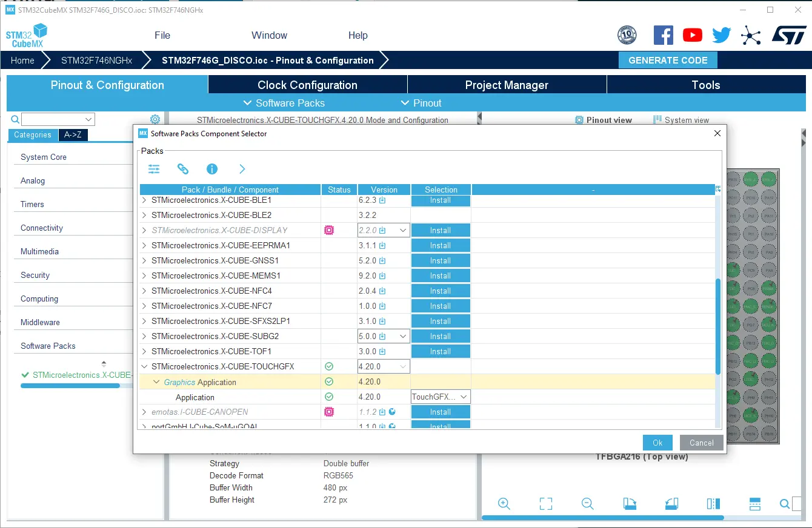Open the X-CUBE-DISPLAY version dropdown
The image size is (812, 528).
pos(403,231)
